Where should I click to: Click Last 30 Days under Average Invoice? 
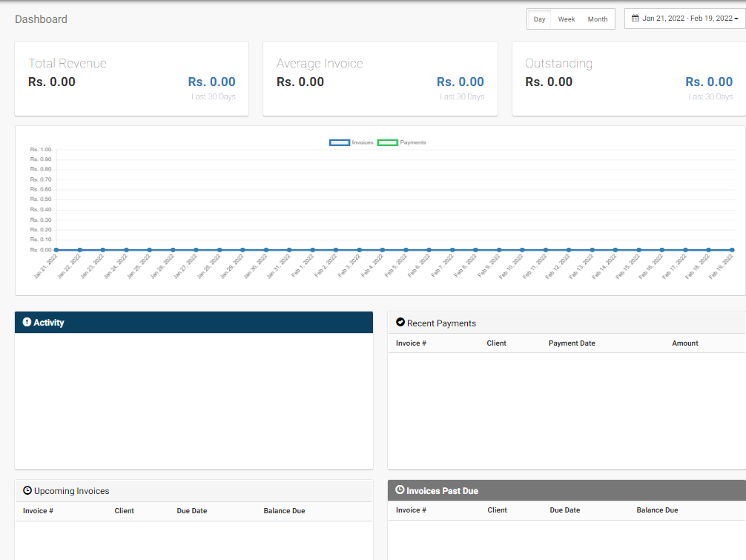pyautogui.click(x=462, y=96)
